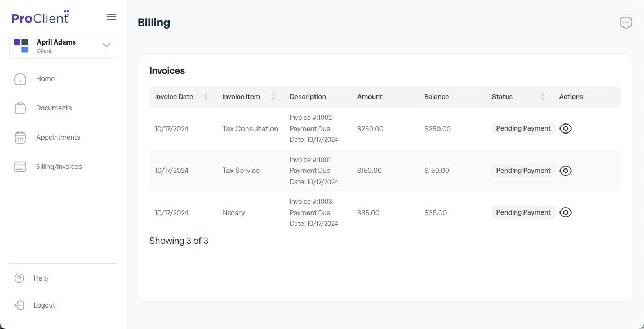Open Billing/Invoices in sidebar
Image resolution: width=644 pixels, height=329 pixels.
click(59, 167)
